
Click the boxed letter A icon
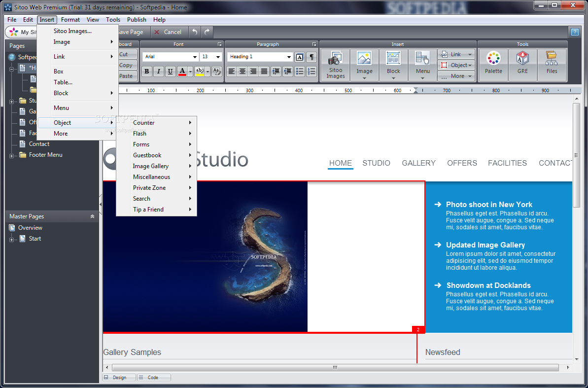tap(299, 57)
